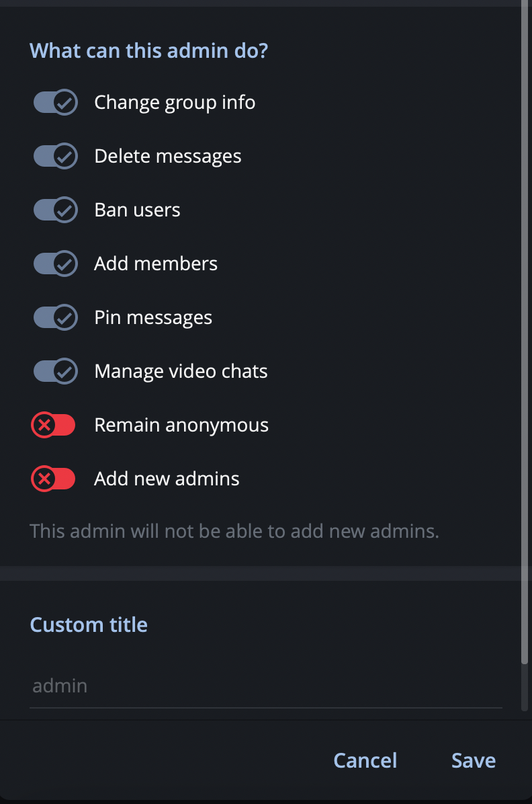
Task: Toggle off Delete messages permission
Action: point(55,156)
